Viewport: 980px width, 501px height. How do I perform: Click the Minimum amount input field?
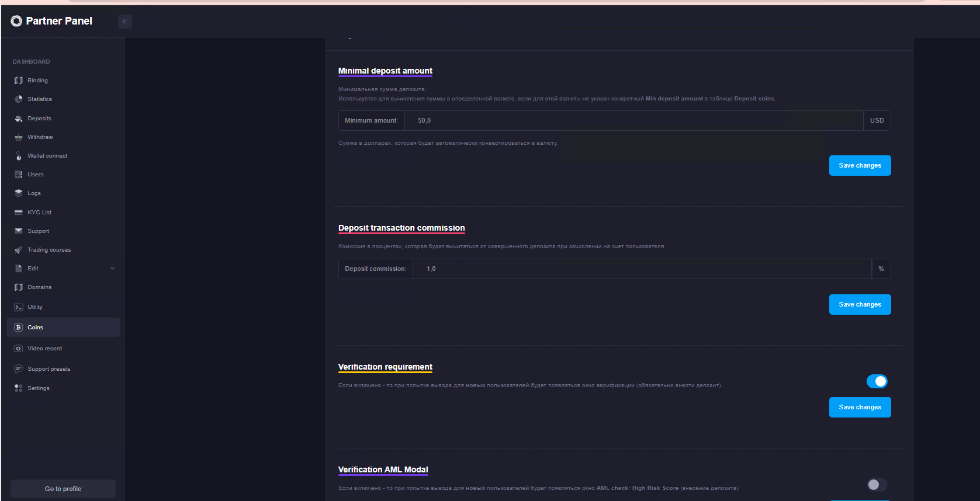pyautogui.click(x=633, y=121)
